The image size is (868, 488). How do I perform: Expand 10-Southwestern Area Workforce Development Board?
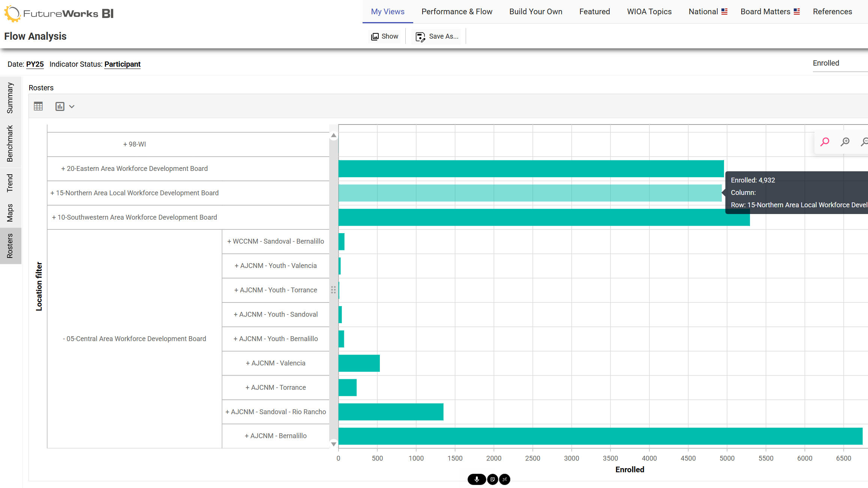pyautogui.click(x=135, y=217)
